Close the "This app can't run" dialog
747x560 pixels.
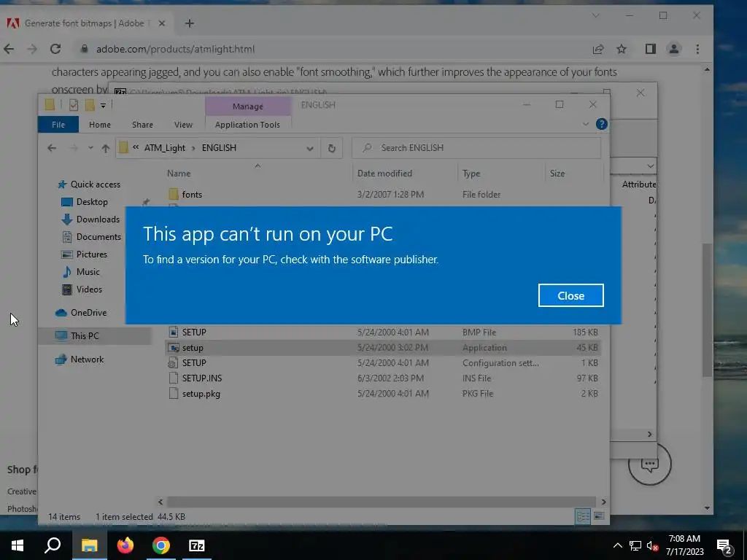coord(570,295)
